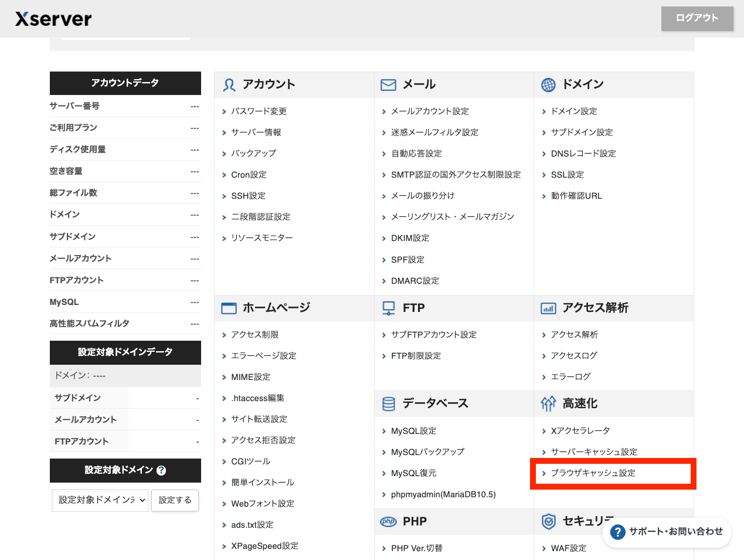The image size is (744, 560).
Task: Open XPageSpeed設定
Action: [x=264, y=546]
